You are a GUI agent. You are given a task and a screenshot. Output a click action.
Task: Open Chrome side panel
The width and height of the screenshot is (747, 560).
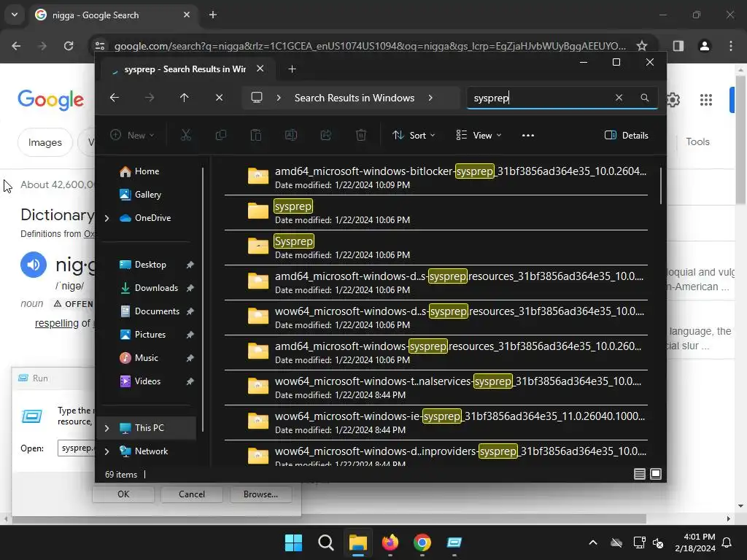point(678,46)
